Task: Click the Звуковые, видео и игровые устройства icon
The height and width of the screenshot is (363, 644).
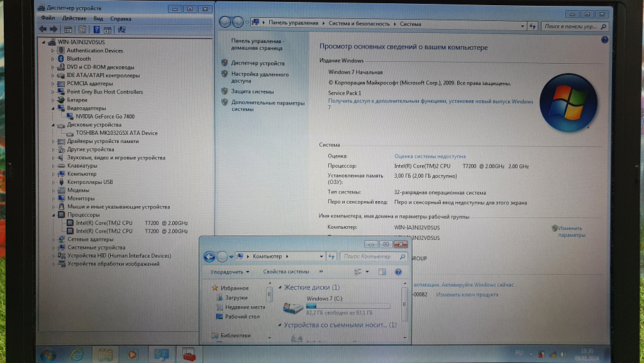Action: [x=61, y=157]
